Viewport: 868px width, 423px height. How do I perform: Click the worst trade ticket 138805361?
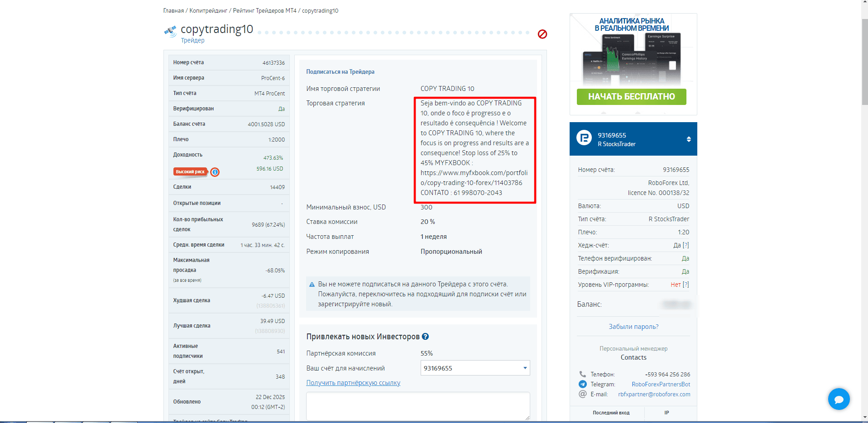[x=270, y=306]
